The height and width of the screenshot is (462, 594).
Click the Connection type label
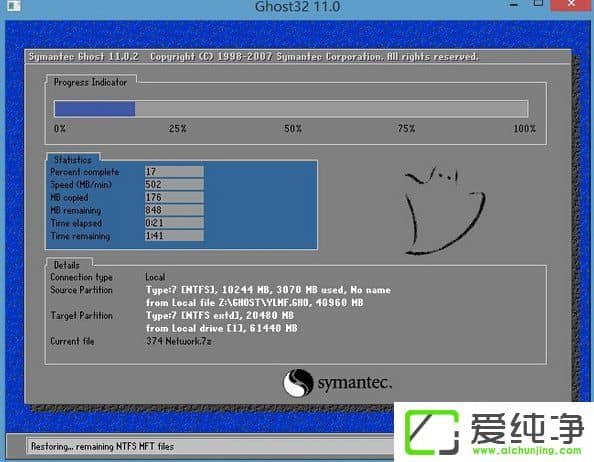point(81,277)
